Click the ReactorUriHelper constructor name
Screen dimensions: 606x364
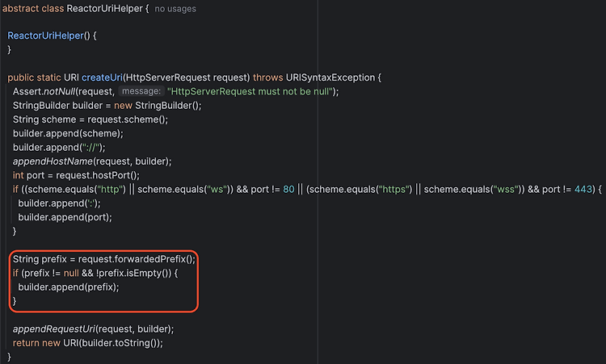pos(45,36)
